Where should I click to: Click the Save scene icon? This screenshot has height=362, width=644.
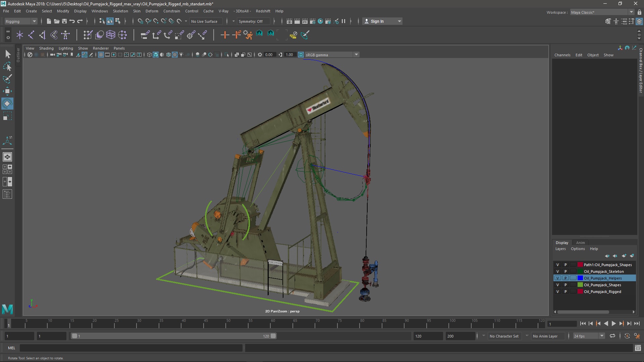64,21
